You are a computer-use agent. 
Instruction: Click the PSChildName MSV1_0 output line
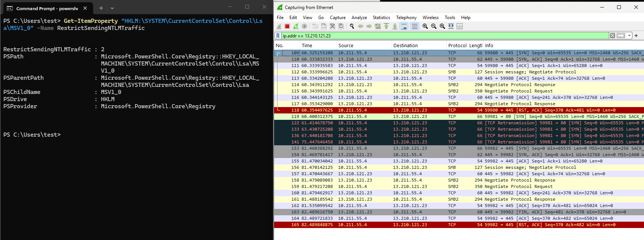(x=62, y=92)
